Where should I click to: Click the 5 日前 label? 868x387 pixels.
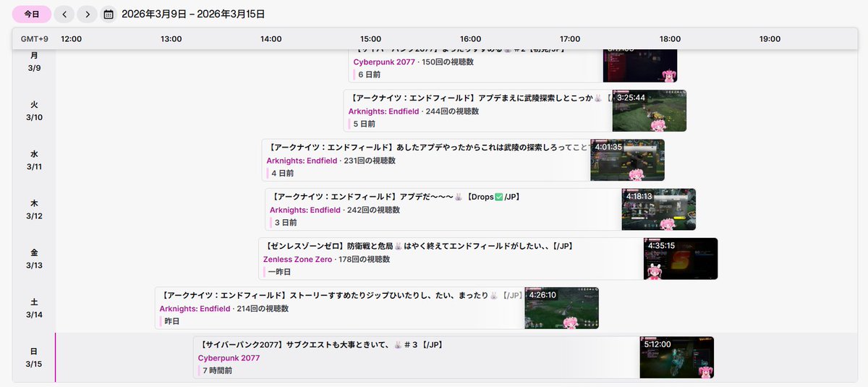click(x=364, y=124)
